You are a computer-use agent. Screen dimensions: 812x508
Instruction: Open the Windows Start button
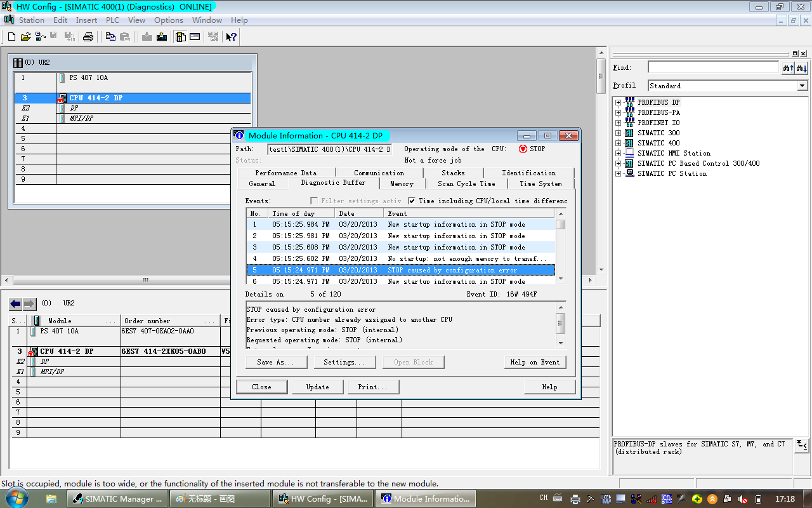coord(17,497)
